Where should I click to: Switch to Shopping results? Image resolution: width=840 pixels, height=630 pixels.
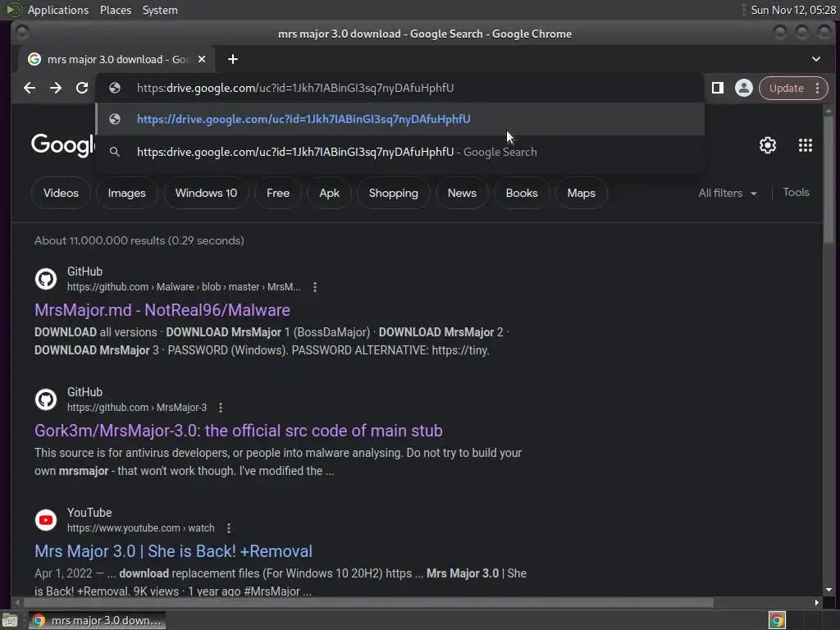[x=393, y=193]
